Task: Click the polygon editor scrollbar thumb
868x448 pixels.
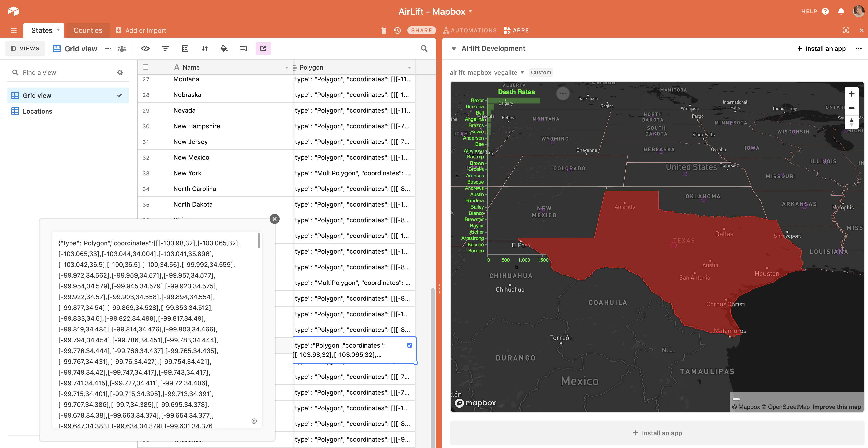Action: click(x=259, y=240)
